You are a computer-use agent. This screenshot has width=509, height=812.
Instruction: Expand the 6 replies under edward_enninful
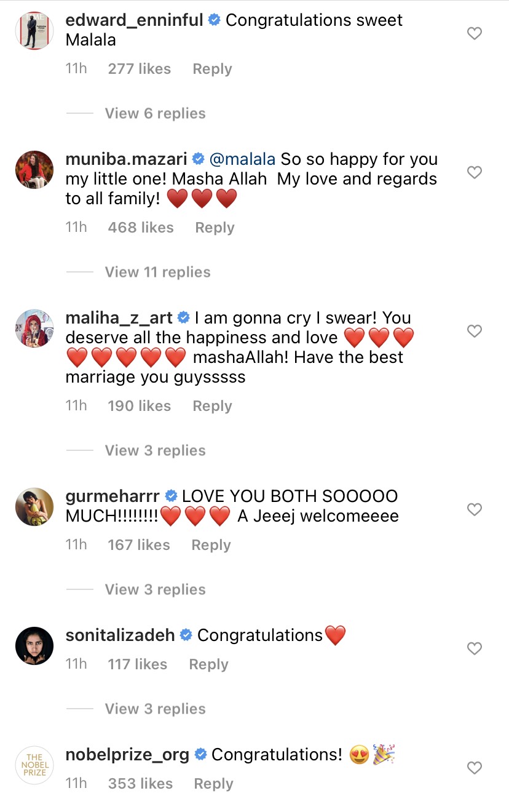pos(155,113)
